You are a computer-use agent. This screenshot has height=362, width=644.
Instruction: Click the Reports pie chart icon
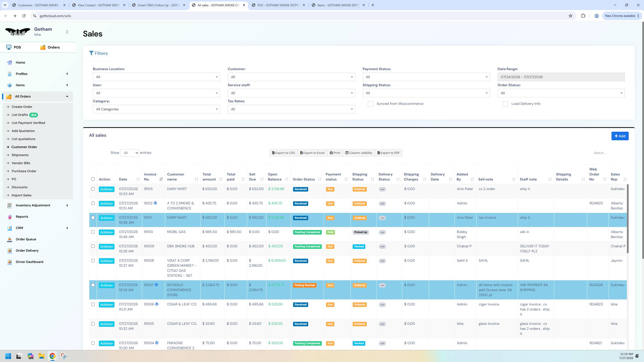[10, 217]
